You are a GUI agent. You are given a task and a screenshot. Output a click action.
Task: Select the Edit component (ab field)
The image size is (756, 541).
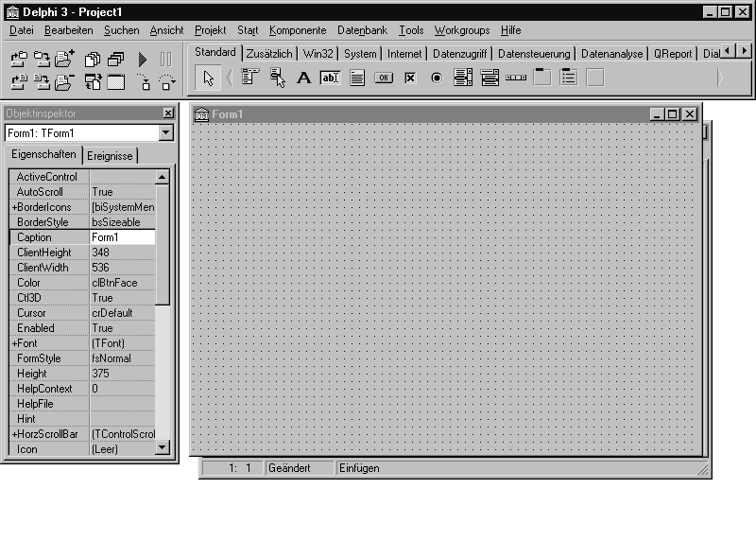(x=330, y=78)
